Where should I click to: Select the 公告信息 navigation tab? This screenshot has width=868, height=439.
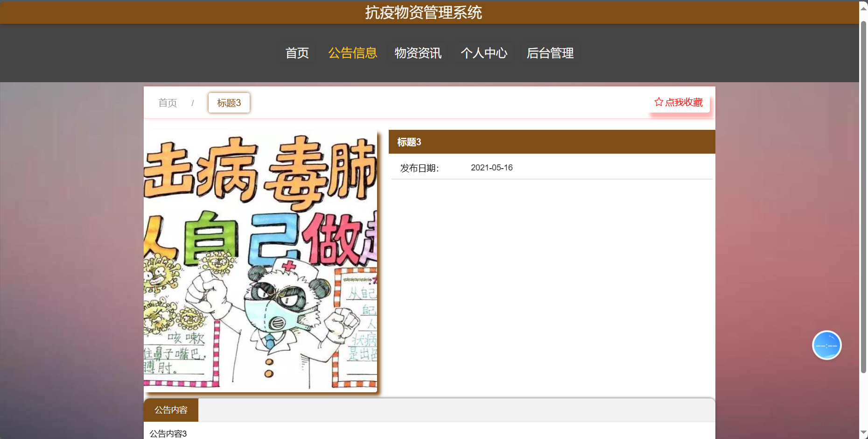(x=353, y=53)
